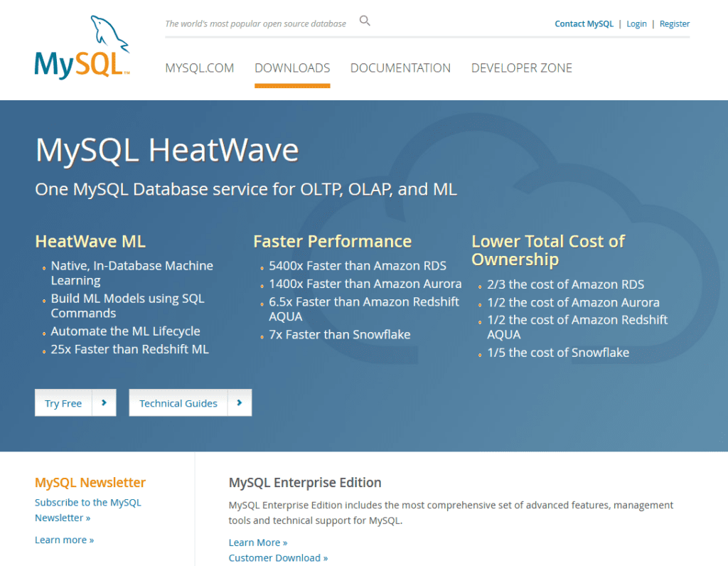Click the arrow beside Technical Guides

[x=240, y=402]
